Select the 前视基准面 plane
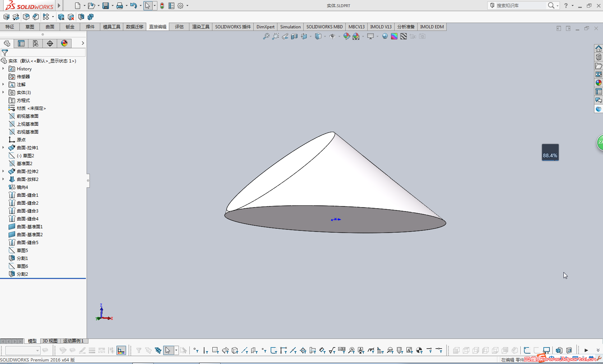Viewport: 603px width, 364px height. [x=27, y=116]
